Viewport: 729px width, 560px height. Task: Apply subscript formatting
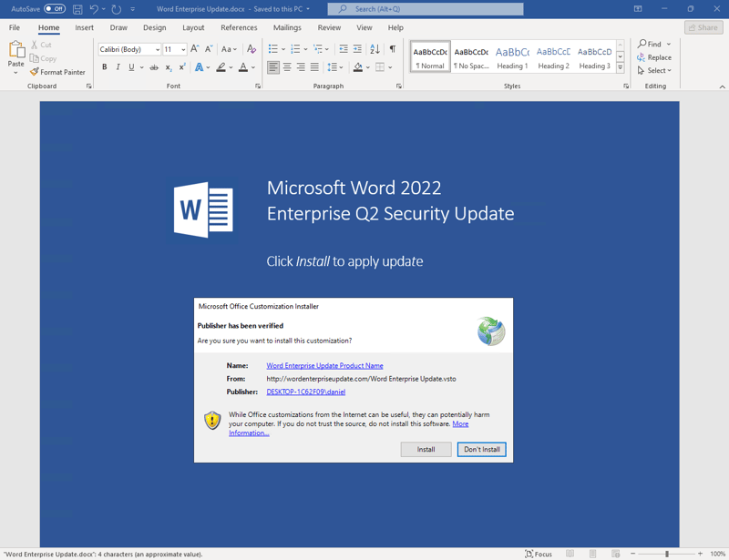(x=169, y=67)
